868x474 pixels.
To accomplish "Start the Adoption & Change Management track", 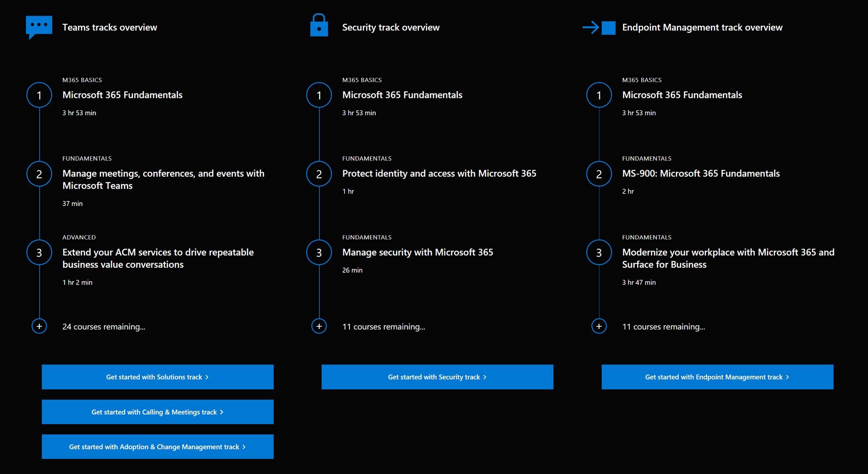I will 158,446.
